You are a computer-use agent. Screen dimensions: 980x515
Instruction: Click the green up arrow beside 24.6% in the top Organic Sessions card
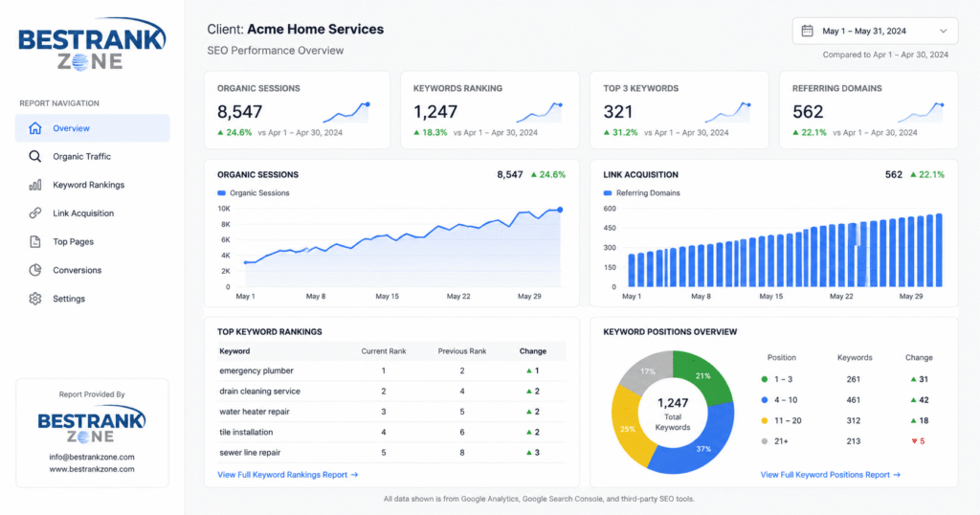click(x=221, y=132)
